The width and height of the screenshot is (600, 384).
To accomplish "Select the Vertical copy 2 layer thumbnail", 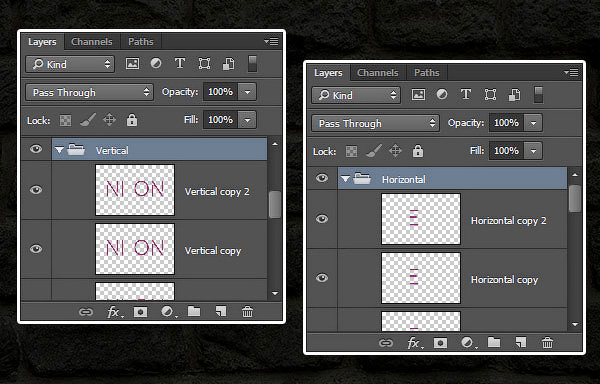I will 135,190.
